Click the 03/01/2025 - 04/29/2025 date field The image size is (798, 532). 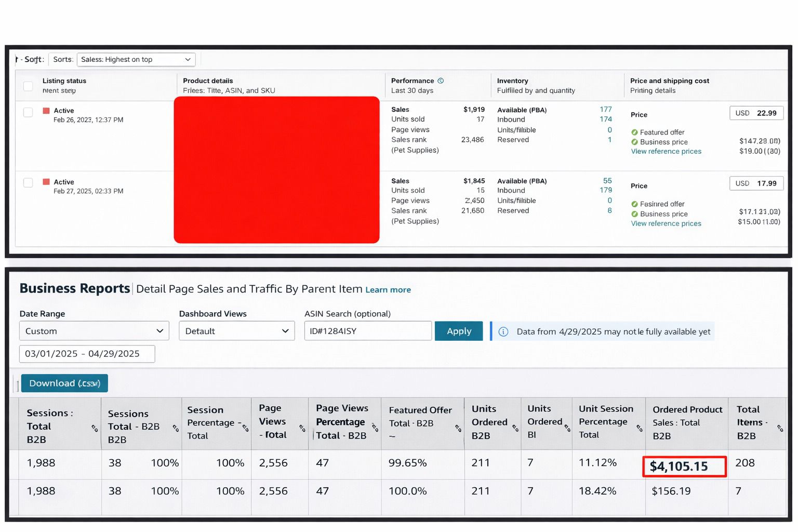87,354
